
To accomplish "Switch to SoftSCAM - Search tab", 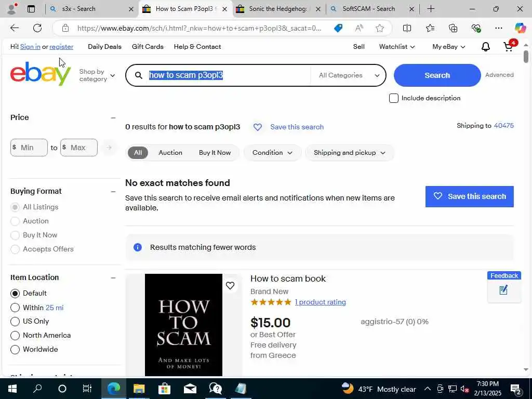I will tap(372, 9).
